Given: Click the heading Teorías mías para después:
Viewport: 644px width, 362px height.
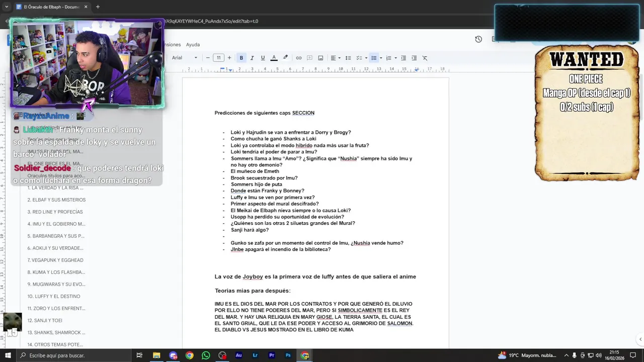Looking at the screenshot, I should tap(253, 291).
